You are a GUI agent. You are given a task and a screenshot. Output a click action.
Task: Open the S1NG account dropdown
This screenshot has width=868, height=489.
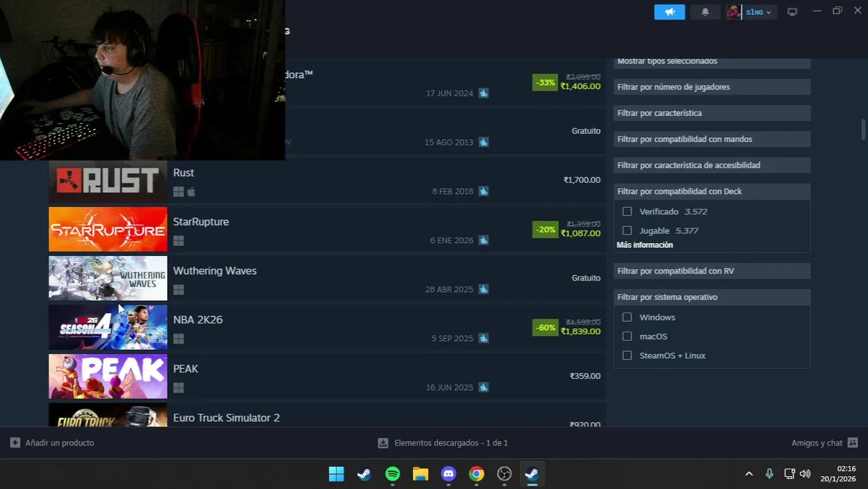pos(758,12)
